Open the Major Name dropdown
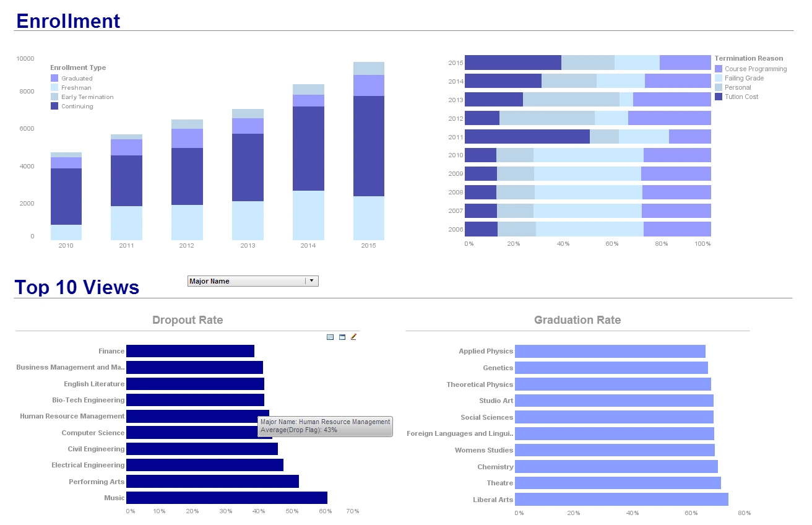The width and height of the screenshot is (812, 525). click(x=248, y=280)
